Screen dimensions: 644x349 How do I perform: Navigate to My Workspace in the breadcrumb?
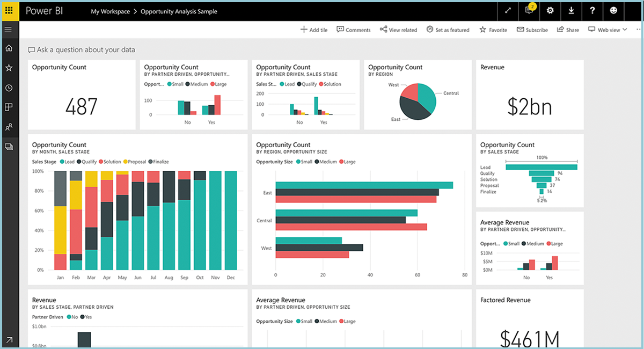[111, 11]
